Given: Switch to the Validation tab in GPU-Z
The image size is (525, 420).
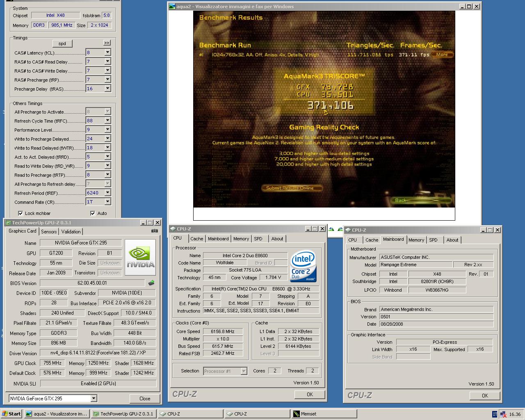Looking at the screenshot, I should [x=71, y=232].
